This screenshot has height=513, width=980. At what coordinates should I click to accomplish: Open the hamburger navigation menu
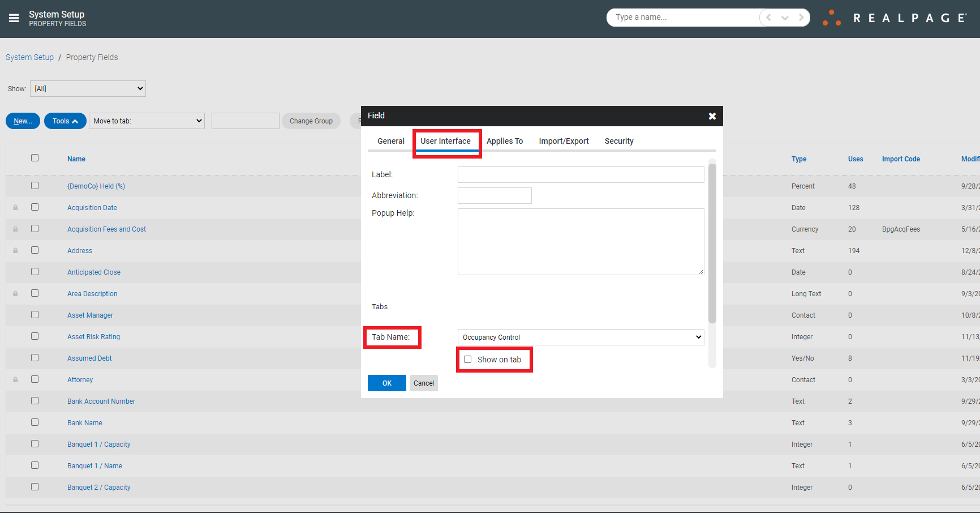point(14,18)
